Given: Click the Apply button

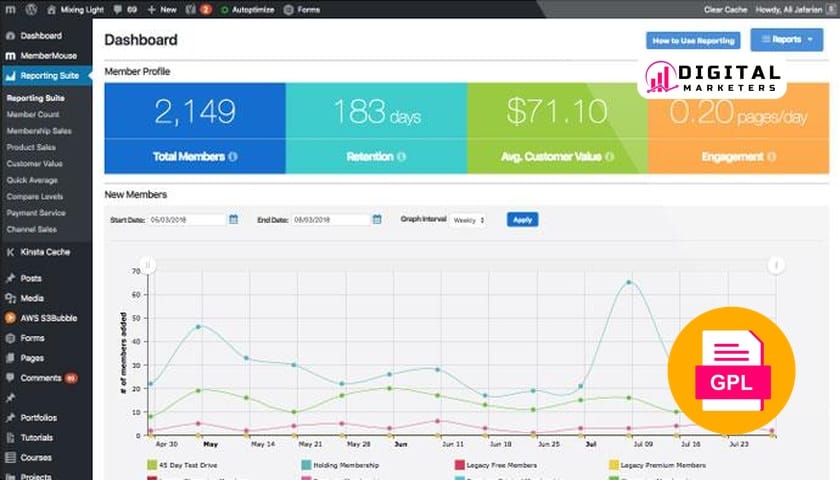Looking at the screenshot, I should click(x=522, y=219).
